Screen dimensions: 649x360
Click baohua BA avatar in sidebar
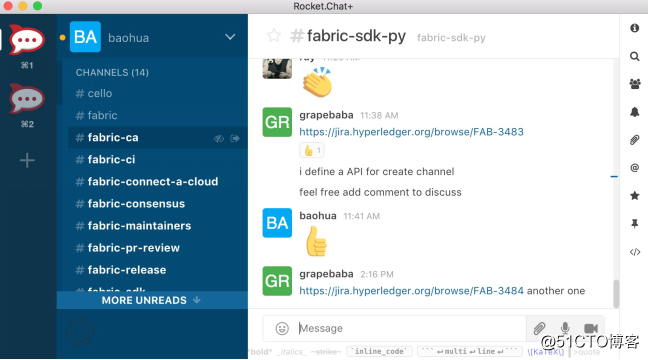coord(85,37)
